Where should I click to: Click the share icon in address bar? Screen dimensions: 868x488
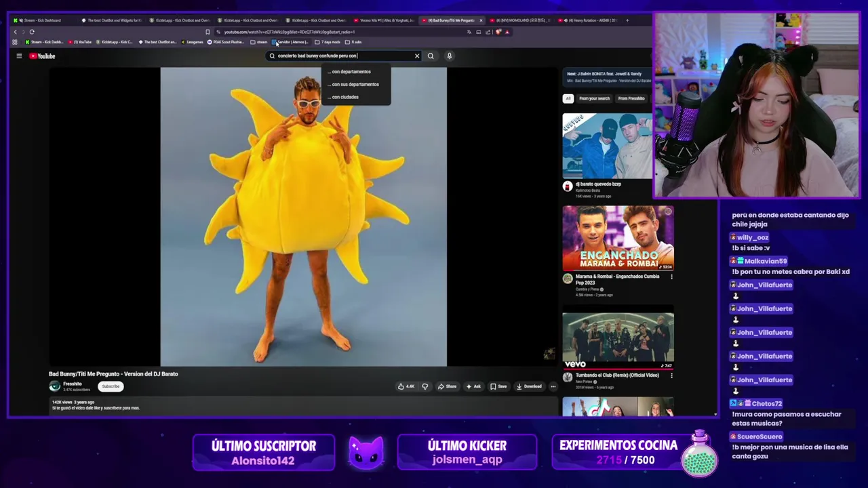pos(488,32)
